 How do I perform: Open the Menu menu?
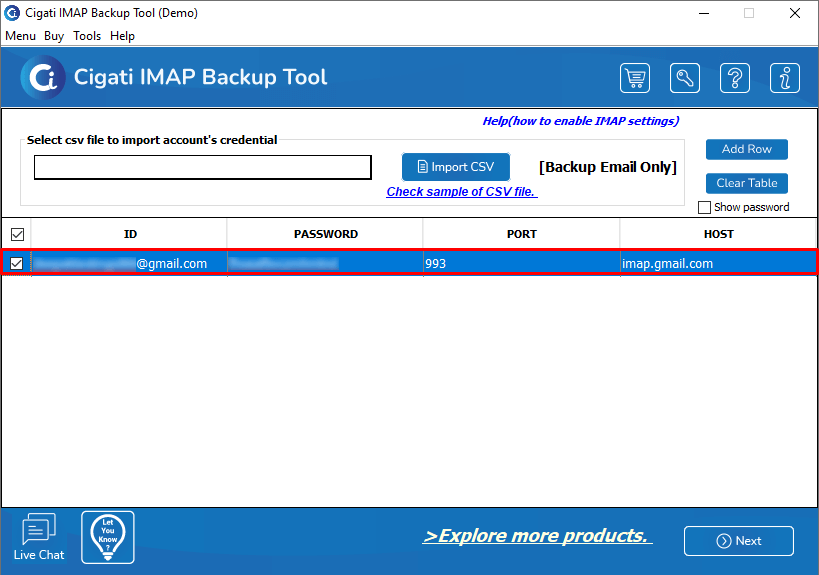[20, 36]
